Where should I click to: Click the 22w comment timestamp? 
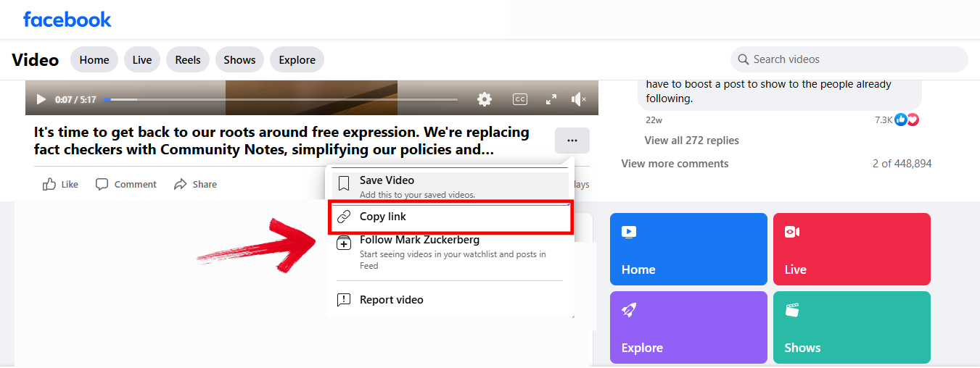click(654, 120)
